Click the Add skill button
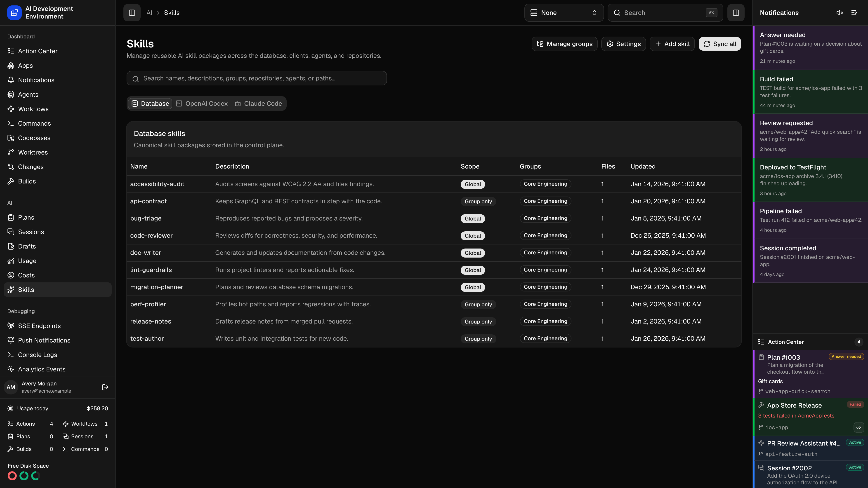The image size is (868, 488). pyautogui.click(x=672, y=44)
